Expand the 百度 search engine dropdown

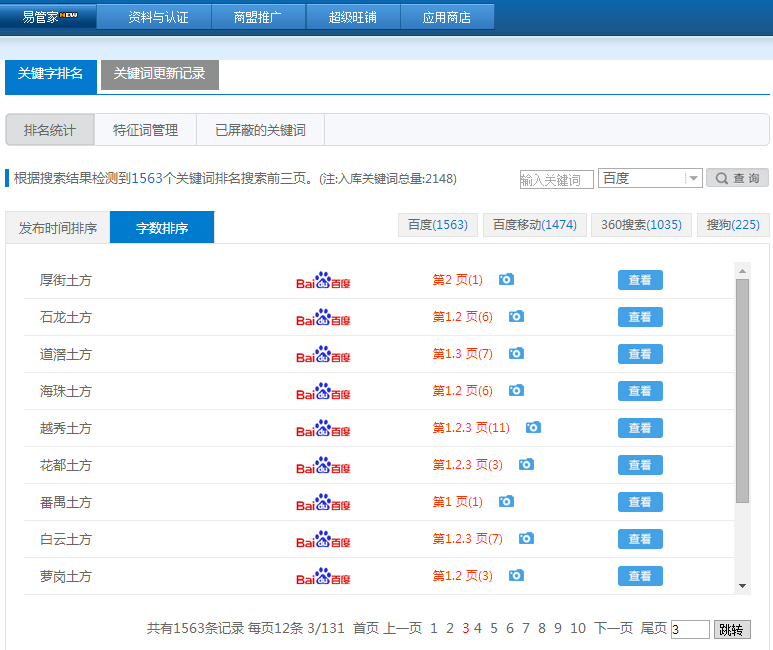click(693, 179)
